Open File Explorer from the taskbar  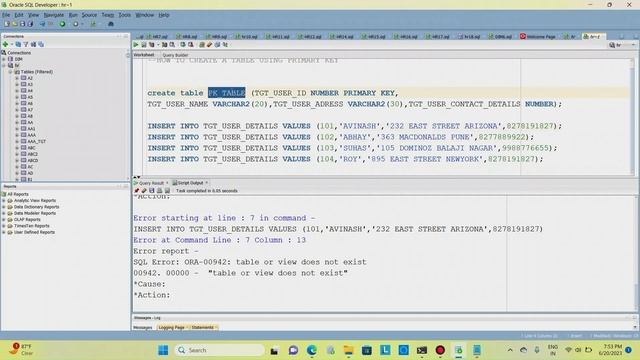[x=348, y=350]
